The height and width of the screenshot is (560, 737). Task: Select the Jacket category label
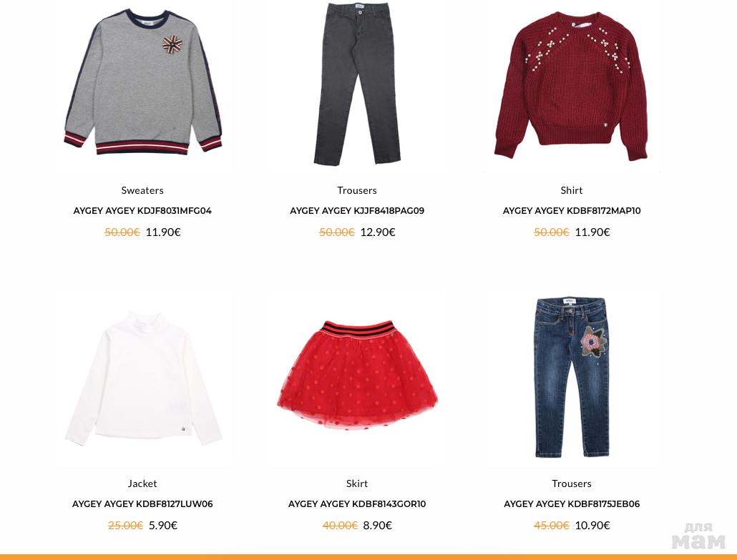(x=142, y=483)
